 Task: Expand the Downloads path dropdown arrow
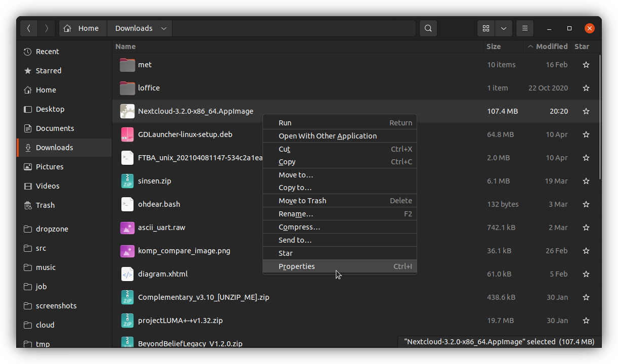point(164,28)
